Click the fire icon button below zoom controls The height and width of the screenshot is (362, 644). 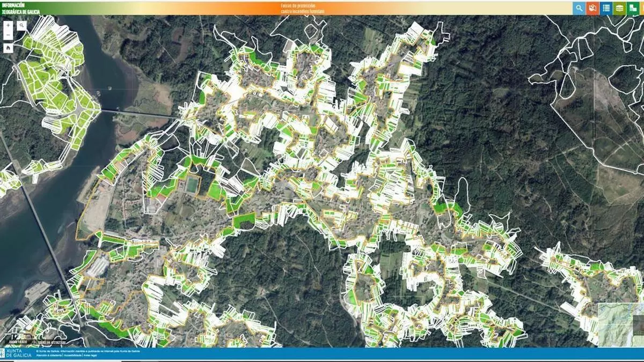coord(9,48)
